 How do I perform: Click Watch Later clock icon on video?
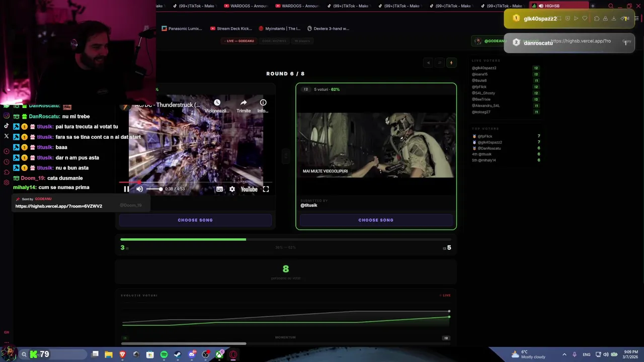(x=217, y=103)
